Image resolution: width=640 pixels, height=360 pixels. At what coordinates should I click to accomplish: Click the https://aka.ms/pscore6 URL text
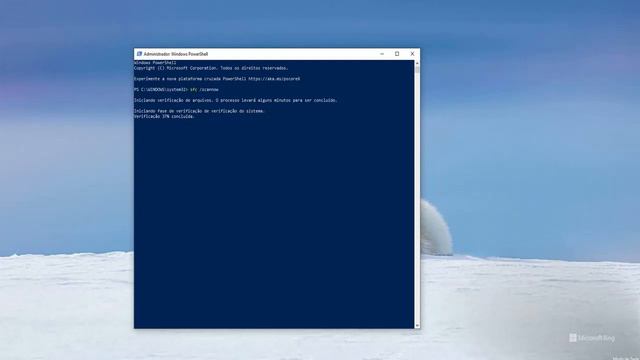(x=274, y=79)
